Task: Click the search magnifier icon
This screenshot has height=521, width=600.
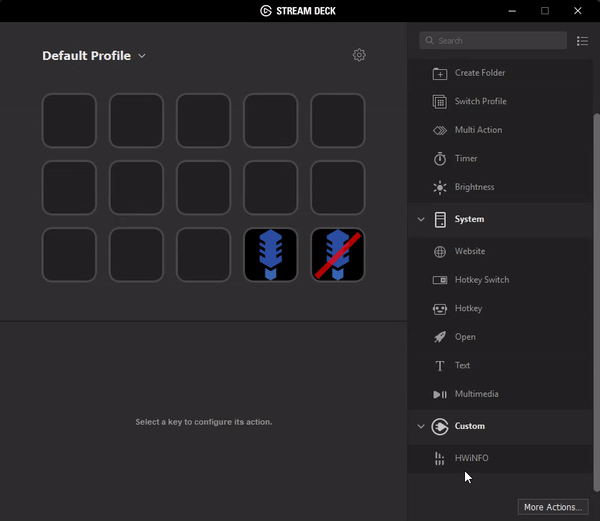Action: pos(429,40)
